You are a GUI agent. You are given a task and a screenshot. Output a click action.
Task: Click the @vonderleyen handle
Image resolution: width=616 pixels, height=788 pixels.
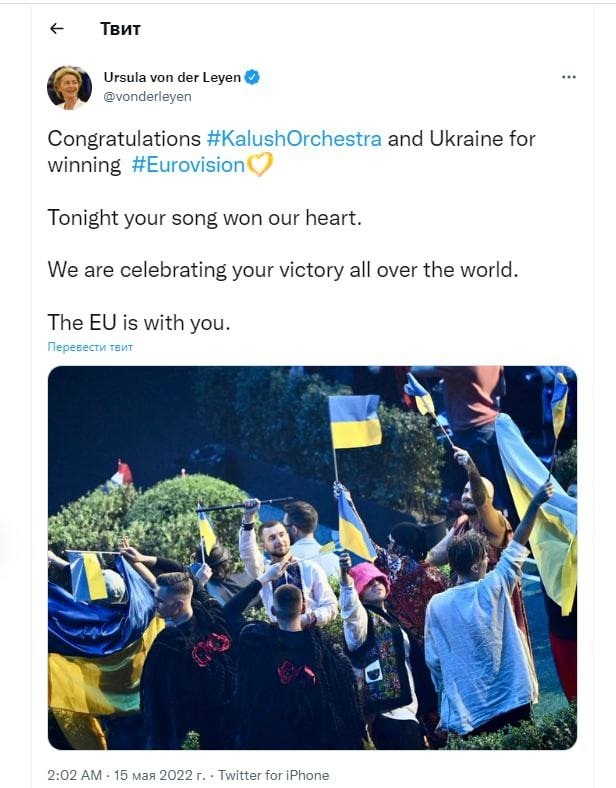[147, 96]
